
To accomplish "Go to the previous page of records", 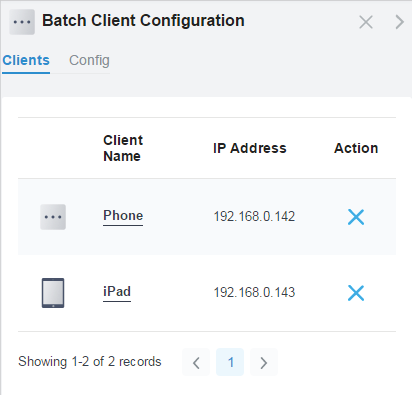I will [x=196, y=362].
